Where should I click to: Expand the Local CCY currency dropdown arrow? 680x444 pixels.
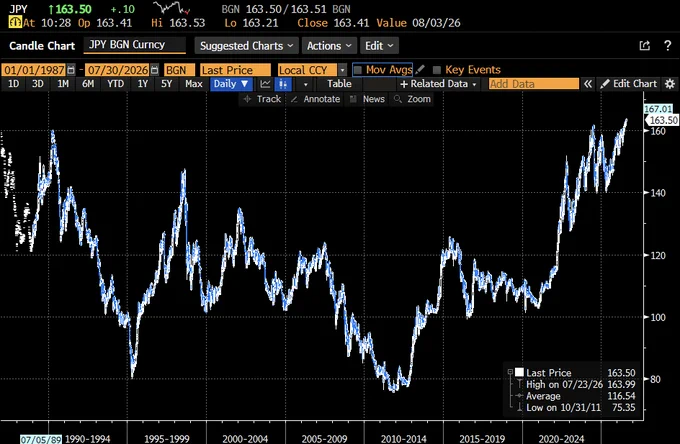(x=343, y=70)
